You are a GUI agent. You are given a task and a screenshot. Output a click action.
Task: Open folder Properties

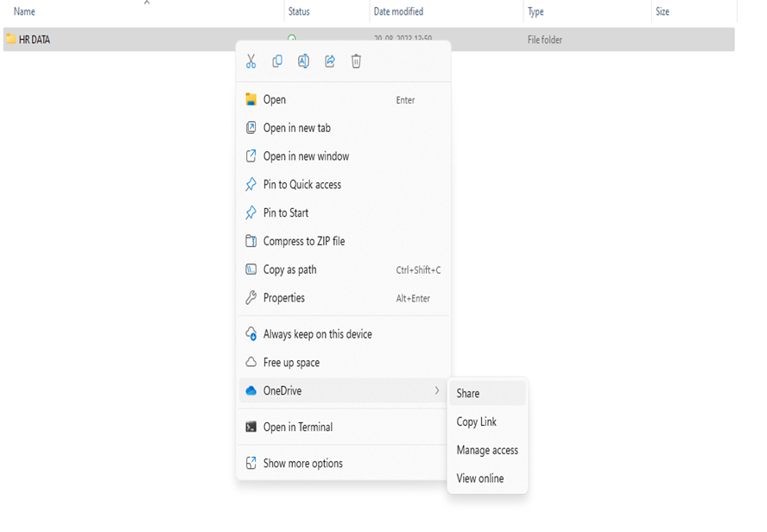[x=283, y=298]
